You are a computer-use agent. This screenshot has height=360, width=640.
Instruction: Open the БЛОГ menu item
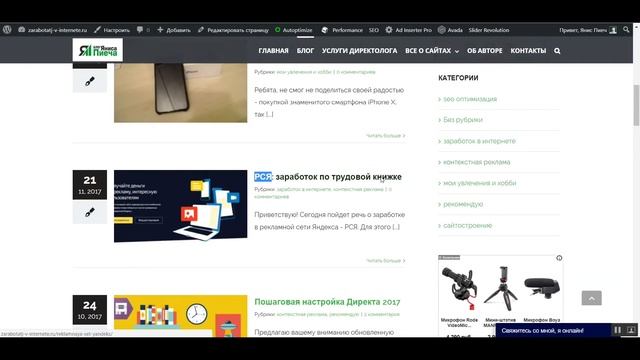click(x=305, y=51)
